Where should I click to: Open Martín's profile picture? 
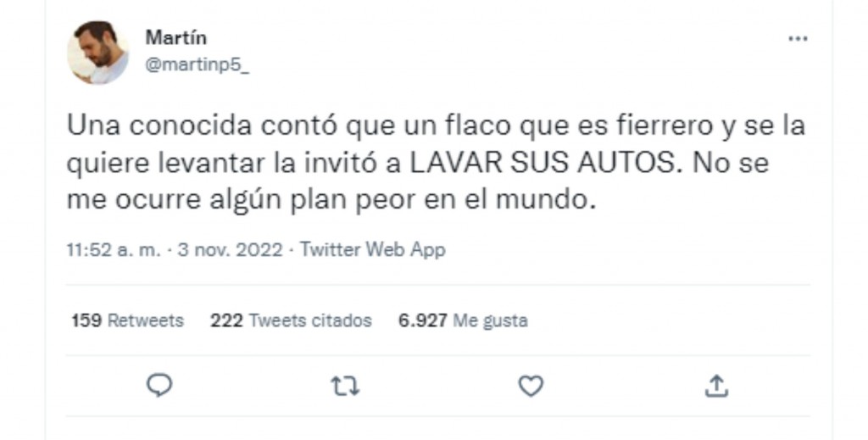point(98,53)
